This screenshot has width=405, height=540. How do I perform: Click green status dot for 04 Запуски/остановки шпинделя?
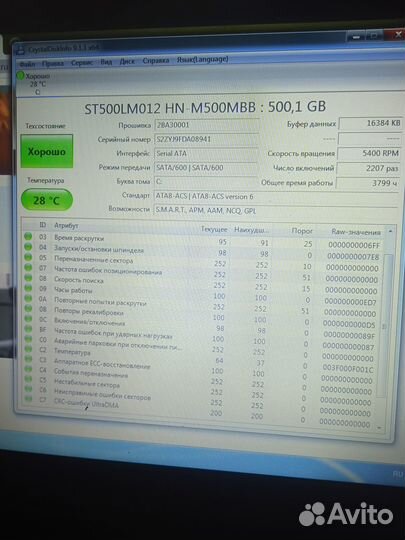(x=28, y=247)
